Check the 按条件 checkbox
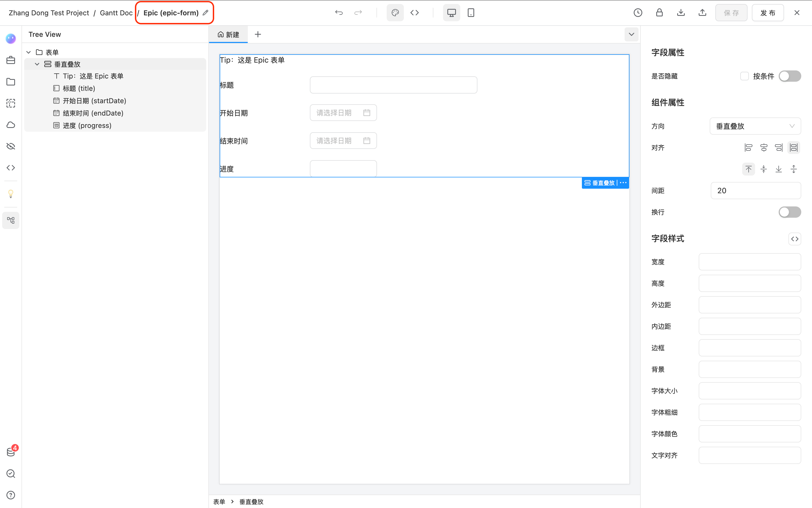This screenshot has width=812, height=508. pyautogui.click(x=744, y=76)
